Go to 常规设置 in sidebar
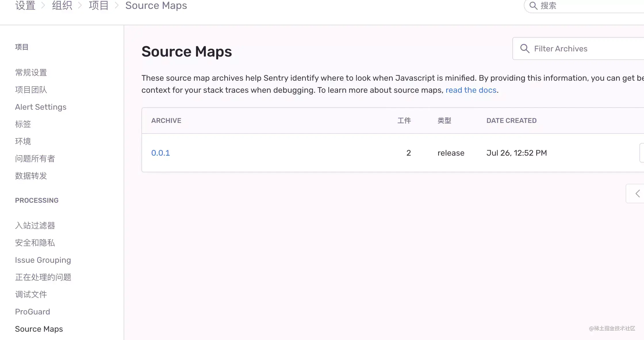 31,72
